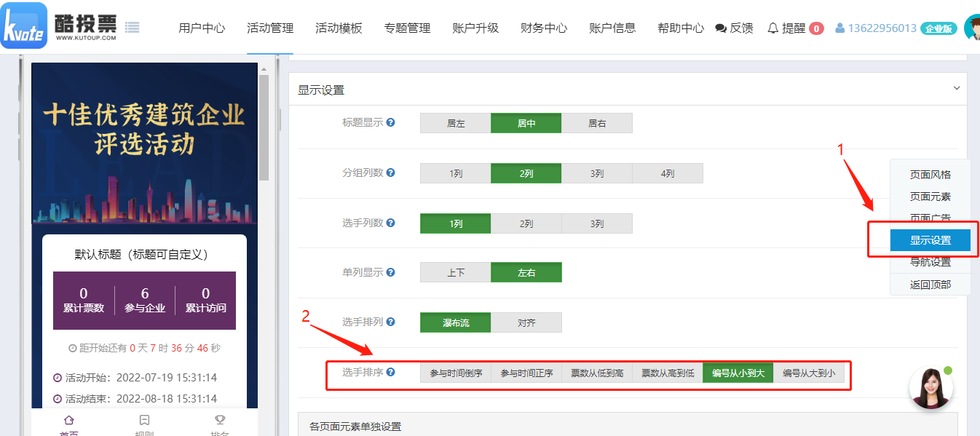Screen dimensions: 980x436
Task: Jump to 显示设置 section
Action: pyautogui.click(x=930, y=240)
